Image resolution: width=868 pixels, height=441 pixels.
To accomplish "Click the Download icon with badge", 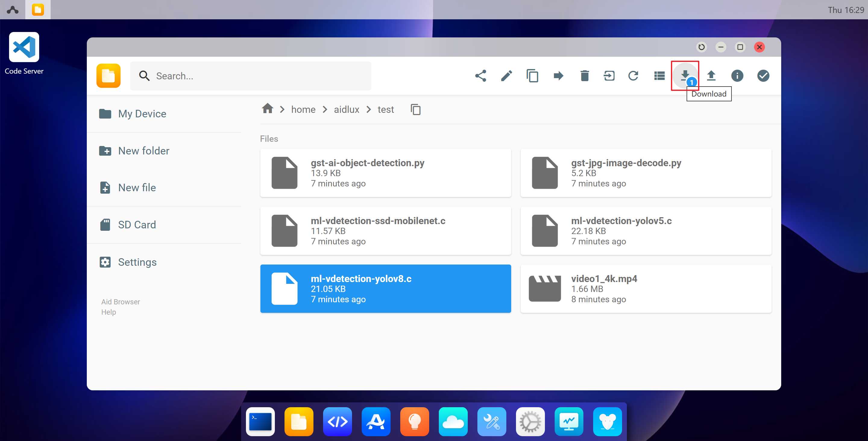I will pos(685,76).
